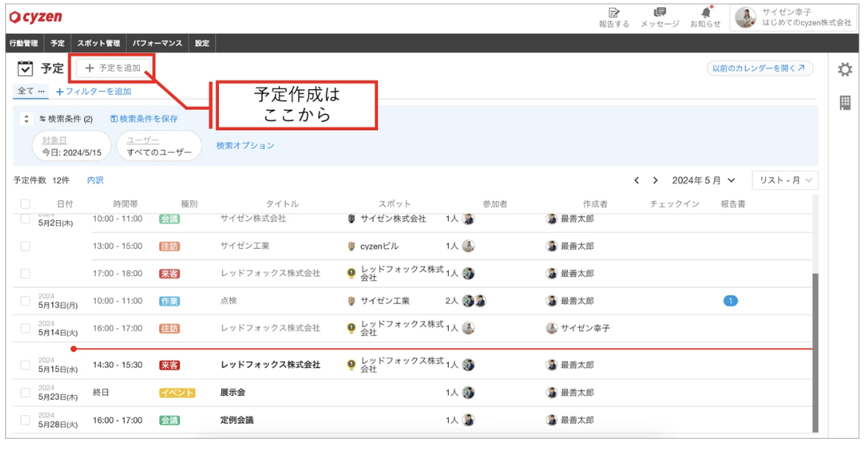This screenshot has height=452, width=868.
Task: Click the 会議 tag on 5月2日 row
Action: pyautogui.click(x=169, y=219)
